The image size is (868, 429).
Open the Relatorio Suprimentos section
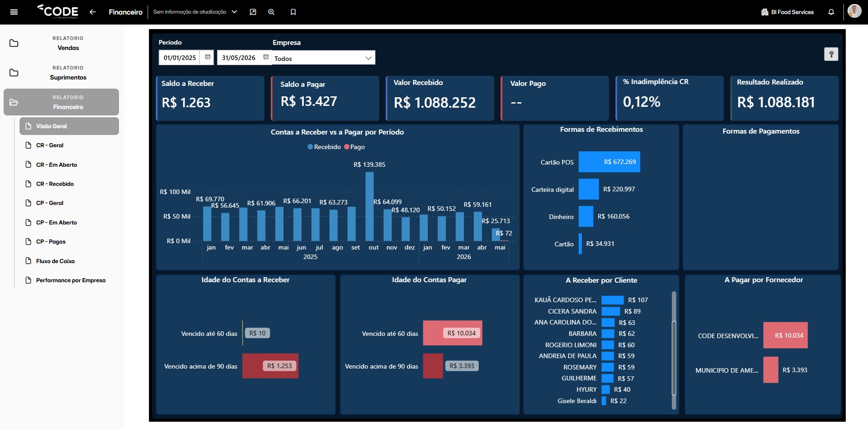[61, 73]
